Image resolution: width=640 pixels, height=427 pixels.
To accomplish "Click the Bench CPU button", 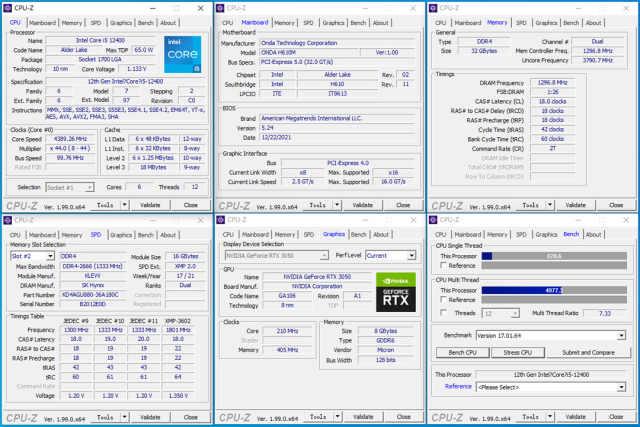I will 462,353.
